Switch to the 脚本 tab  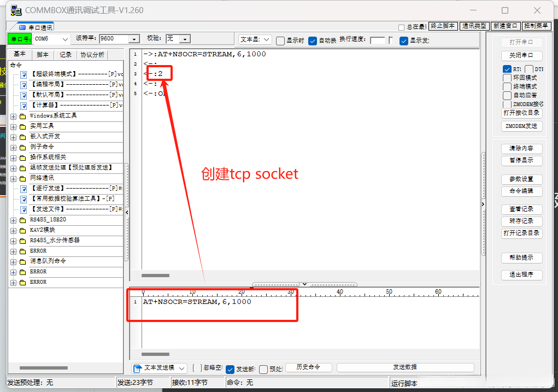click(x=42, y=55)
